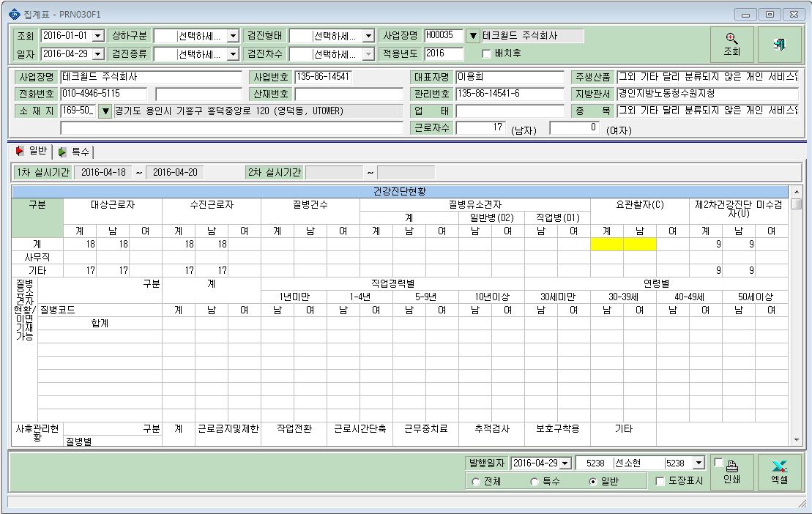Click the yellow highlighted 요관찰자 cell
The height and width of the screenshot is (514, 812).
624,244
